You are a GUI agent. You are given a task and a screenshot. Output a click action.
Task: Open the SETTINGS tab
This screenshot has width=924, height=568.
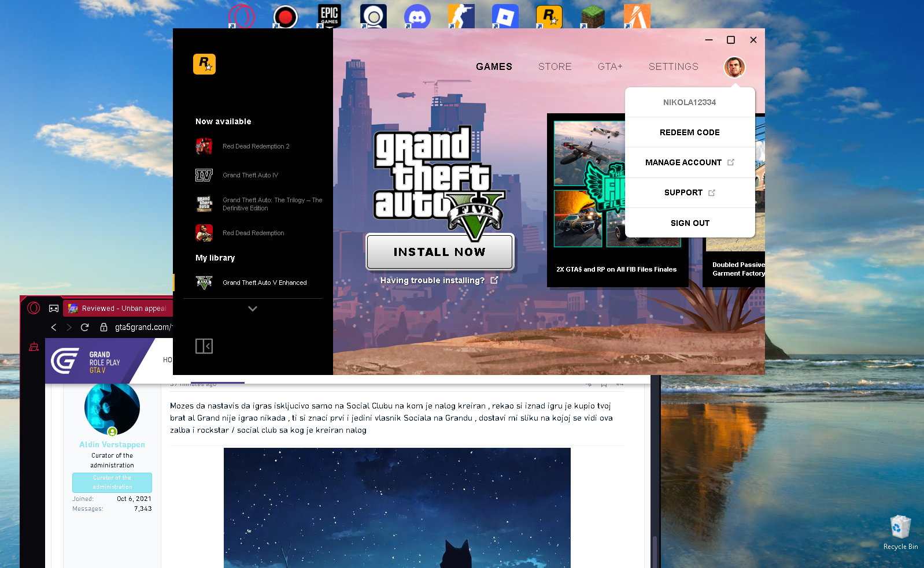674,66
